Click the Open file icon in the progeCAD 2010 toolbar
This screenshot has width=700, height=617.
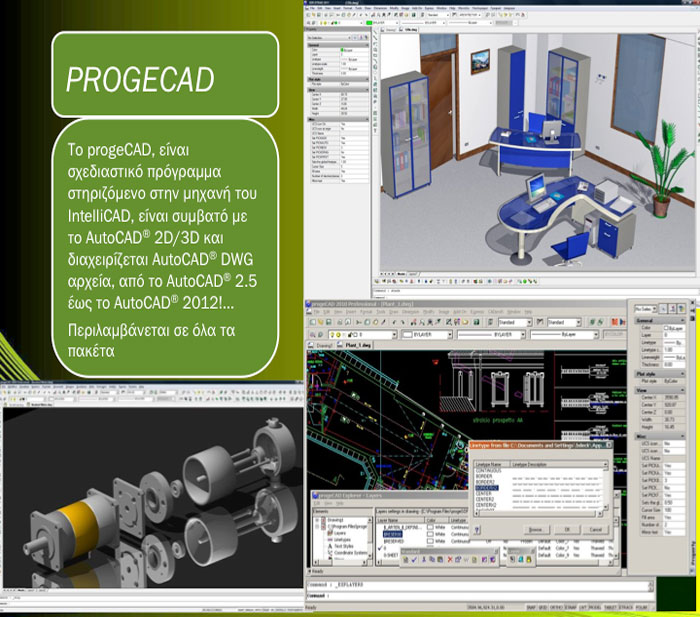[x=318, y=322]
